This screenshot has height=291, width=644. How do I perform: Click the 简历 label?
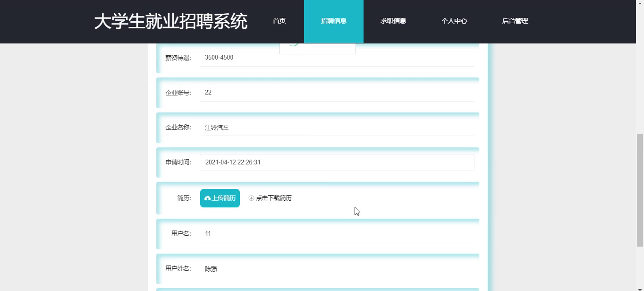coord(185,198)
